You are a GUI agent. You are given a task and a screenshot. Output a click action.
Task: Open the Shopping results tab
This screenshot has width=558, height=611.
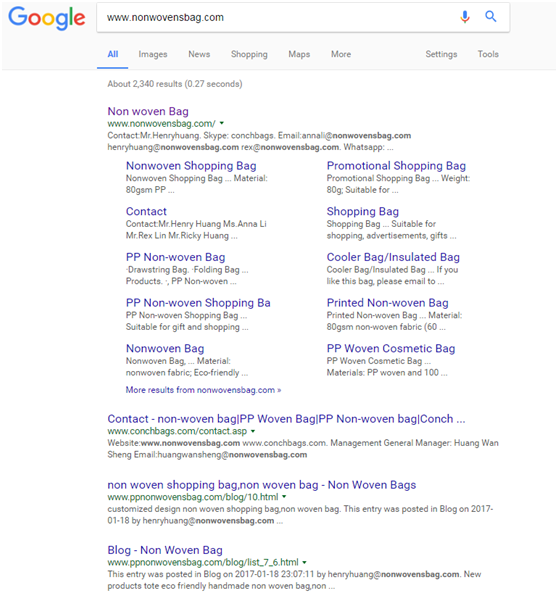point(249,54)
